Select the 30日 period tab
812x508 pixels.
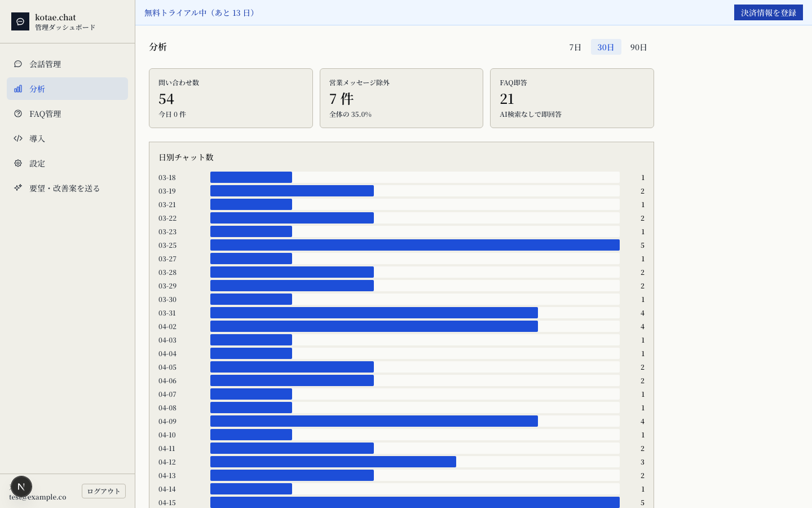(606, 47)
